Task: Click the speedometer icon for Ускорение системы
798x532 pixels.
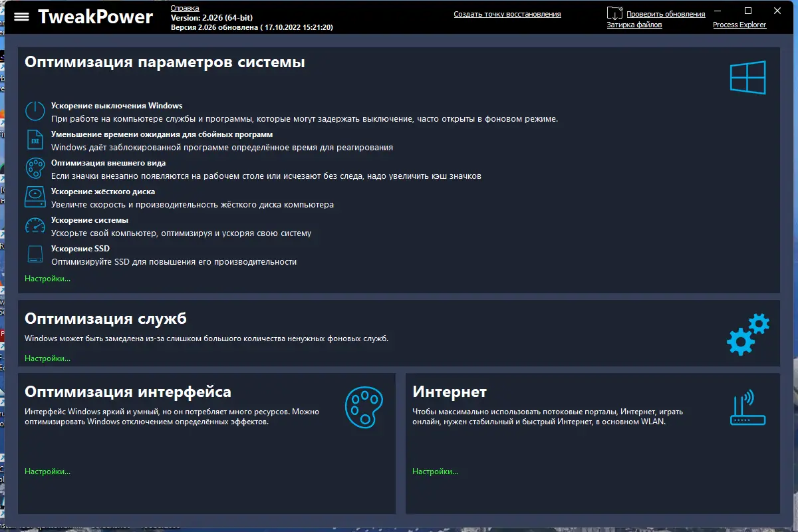Action: (35, 225)
